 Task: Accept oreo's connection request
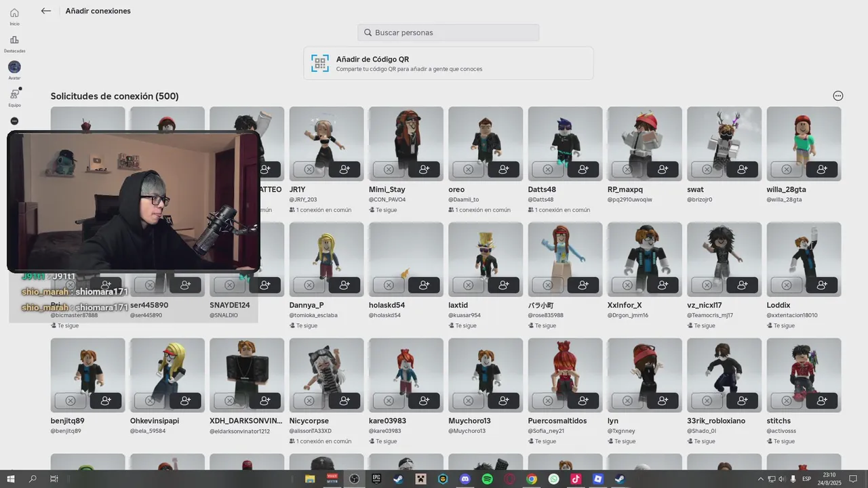[x=503, y=169]
